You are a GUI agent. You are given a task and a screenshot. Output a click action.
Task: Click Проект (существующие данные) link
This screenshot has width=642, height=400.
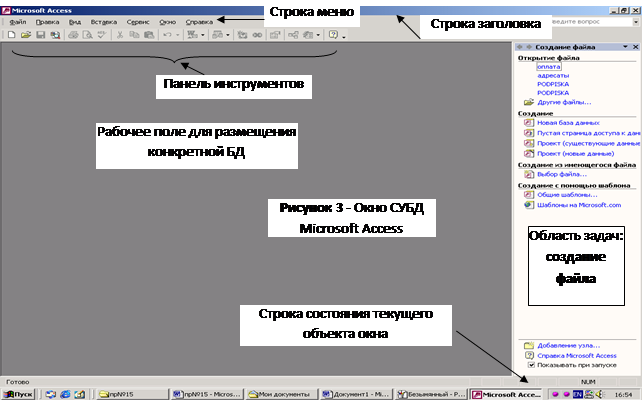coord(589,143)
